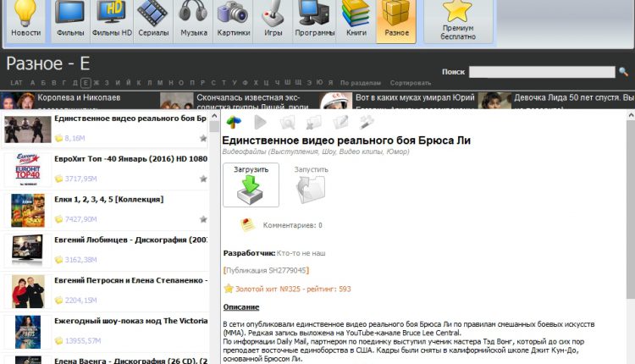Viewport: 635px width, 364px height.
Task: Click the Загрузить download button
Action: [251, 185]
